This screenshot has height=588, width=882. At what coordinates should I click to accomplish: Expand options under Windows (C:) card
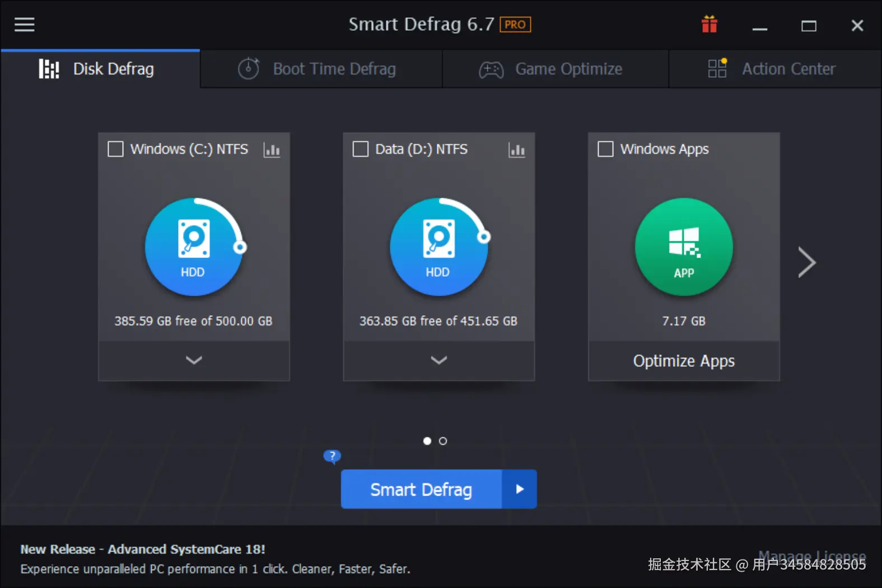pos(194,361)
